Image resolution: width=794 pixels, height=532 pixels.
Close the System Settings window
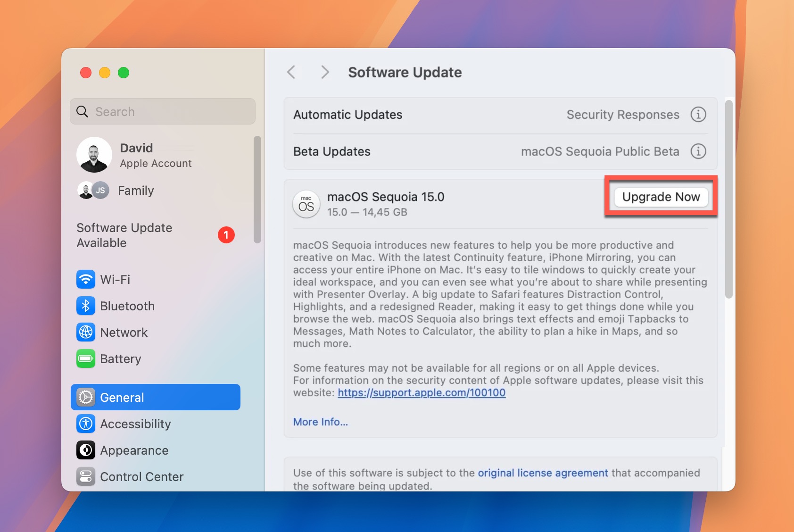[86, 73]
